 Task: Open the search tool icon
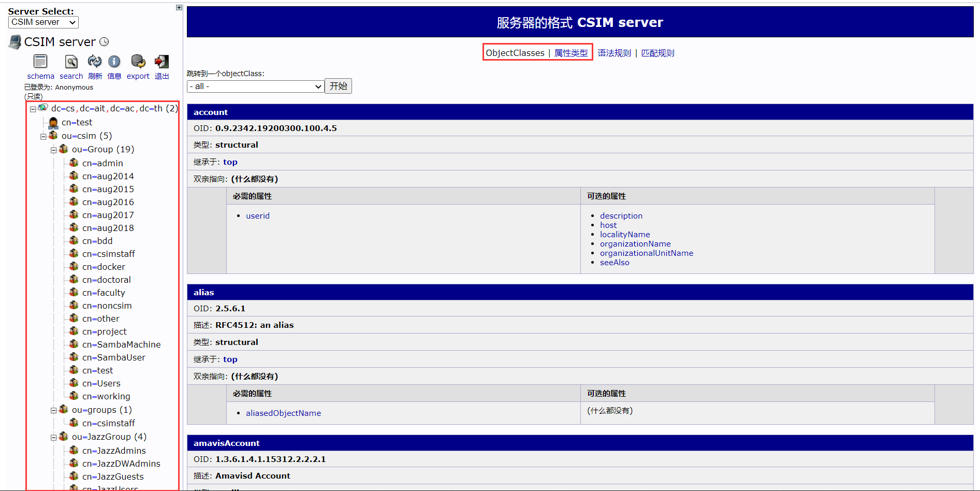coord(71,62)
